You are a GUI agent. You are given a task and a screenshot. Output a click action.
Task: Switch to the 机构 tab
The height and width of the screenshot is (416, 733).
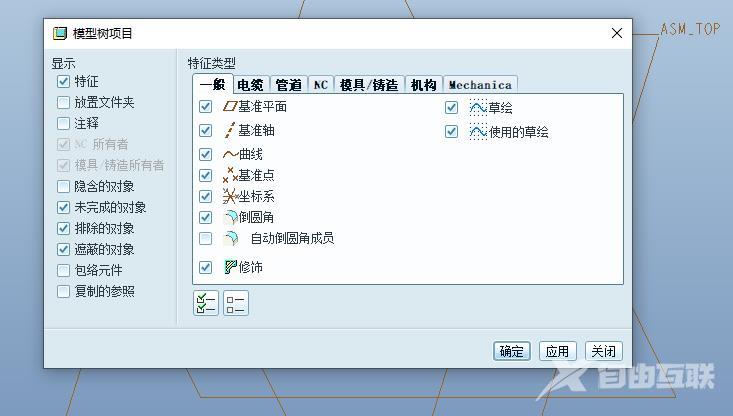click(424, 85)
